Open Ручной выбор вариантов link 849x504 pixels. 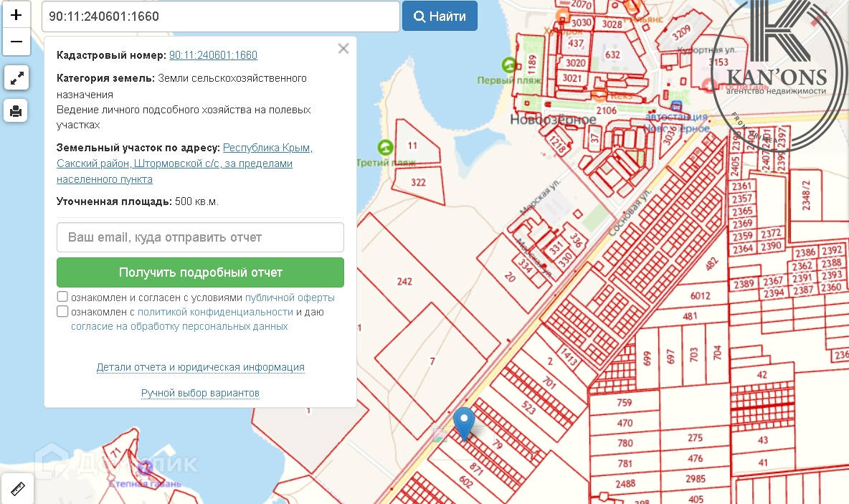click(x=200, y=393)
